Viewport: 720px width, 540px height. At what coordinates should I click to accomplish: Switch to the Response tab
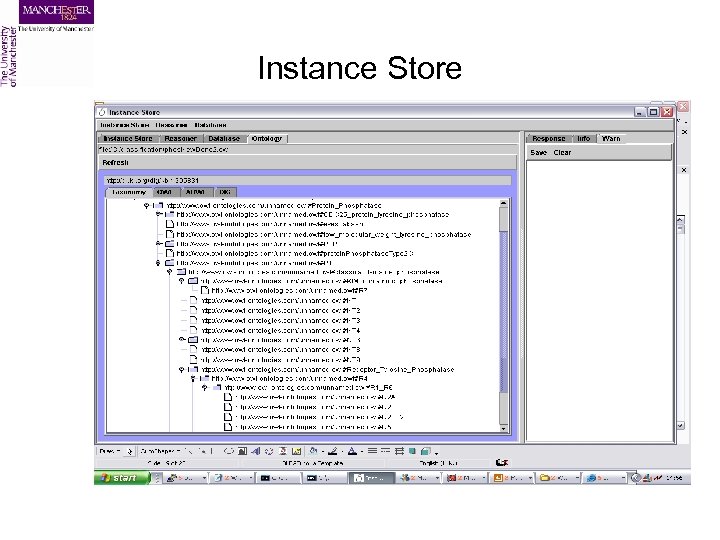click(x=549, y=139)
